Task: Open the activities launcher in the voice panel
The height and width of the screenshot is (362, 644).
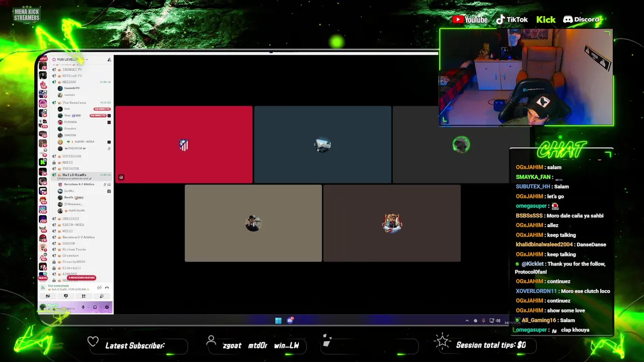Action: click(x=84, y=296)
